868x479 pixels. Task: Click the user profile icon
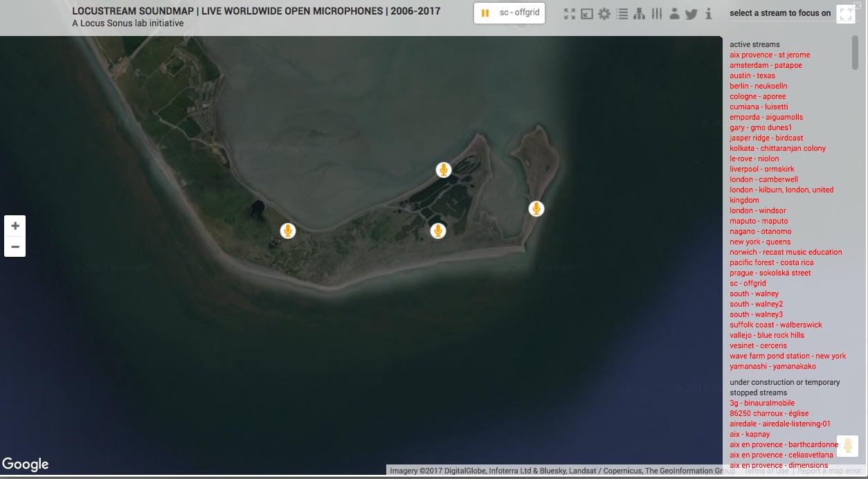click(x=674, y=14)
